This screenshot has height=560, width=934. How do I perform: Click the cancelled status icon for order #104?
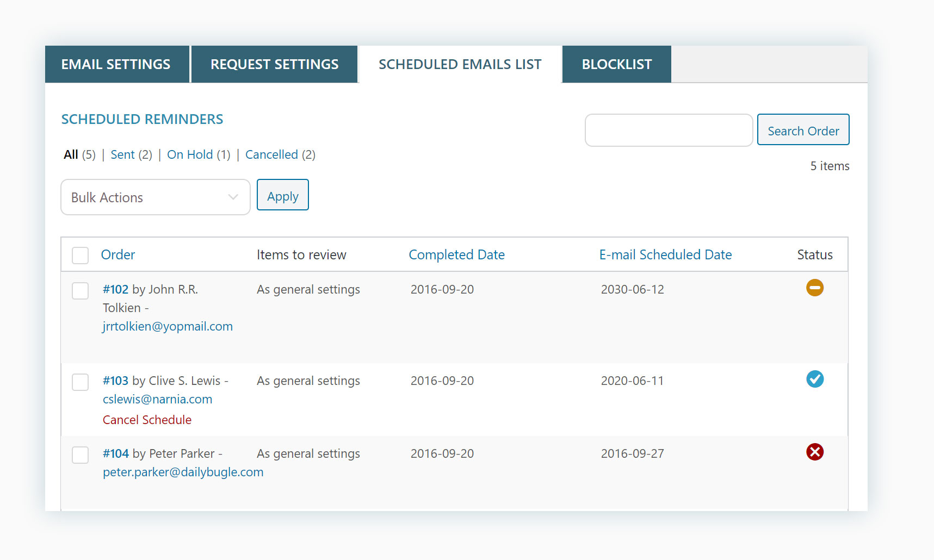[814, 452]
